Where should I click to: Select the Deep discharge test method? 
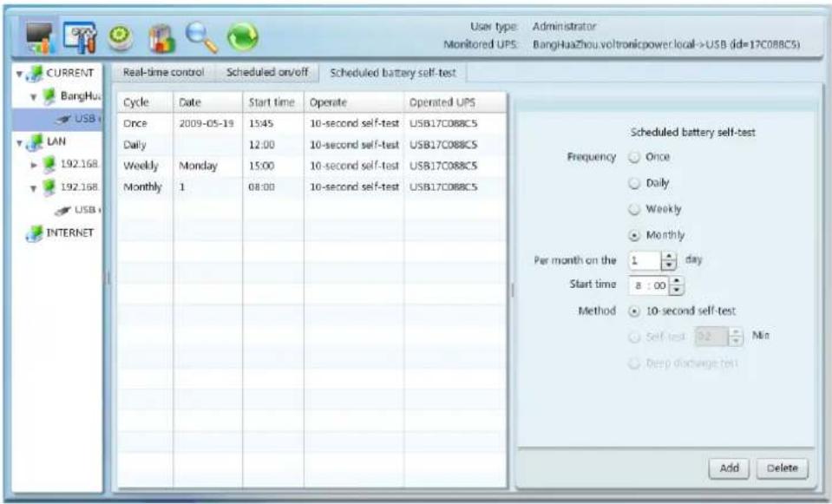click(634, 363)
